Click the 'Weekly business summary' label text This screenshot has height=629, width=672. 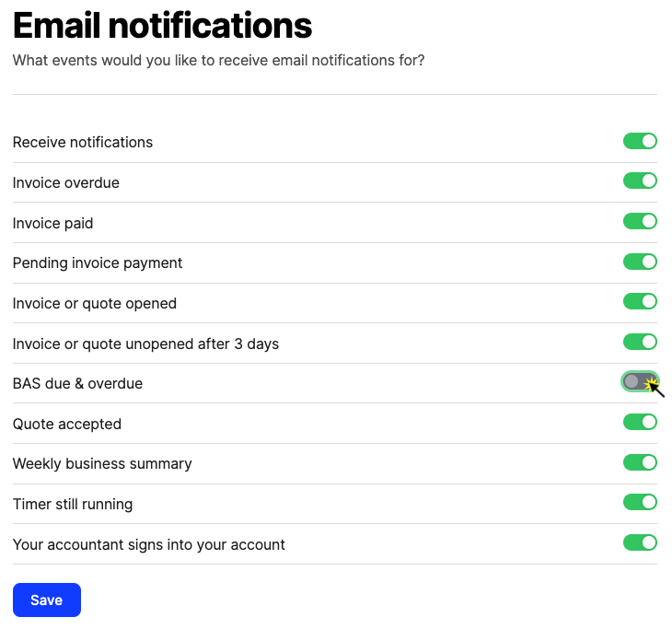pos(102,464)
